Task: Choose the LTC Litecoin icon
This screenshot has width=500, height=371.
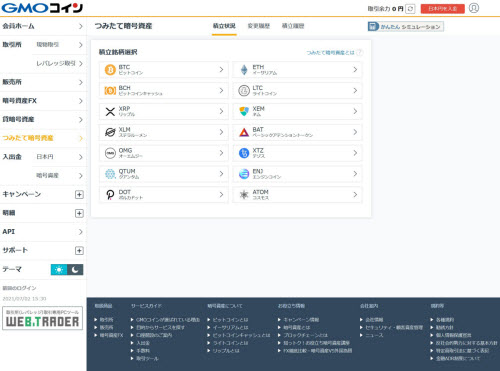Action: point(244,90)
